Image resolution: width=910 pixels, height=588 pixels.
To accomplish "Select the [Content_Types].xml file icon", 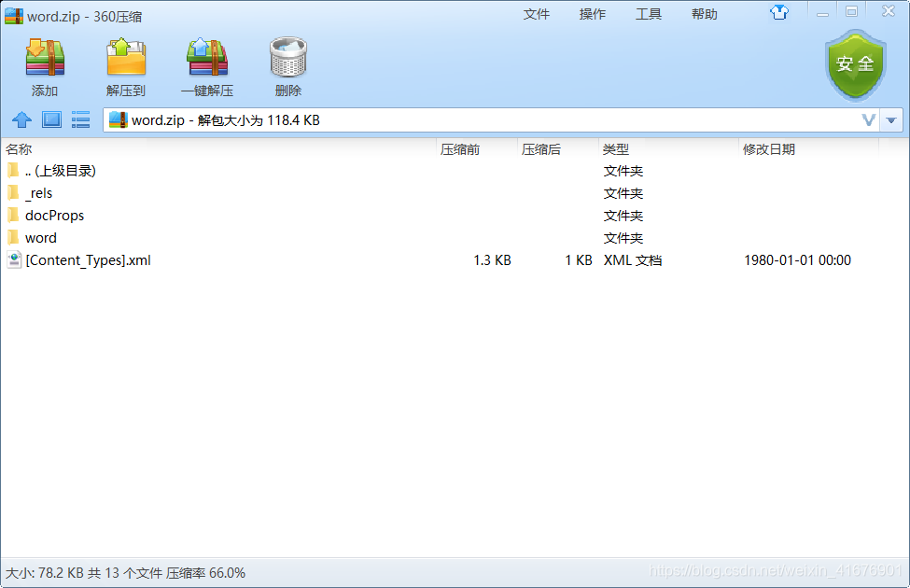I will [14, 259].
